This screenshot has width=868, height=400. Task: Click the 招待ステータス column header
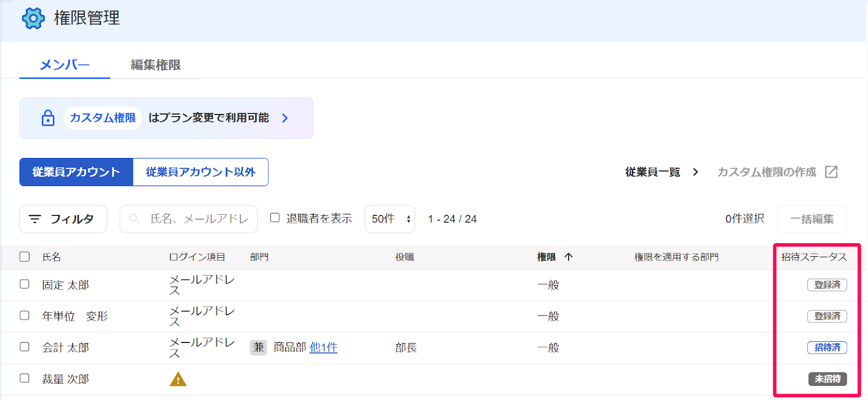pyautogui.click(x=814, y=257)
